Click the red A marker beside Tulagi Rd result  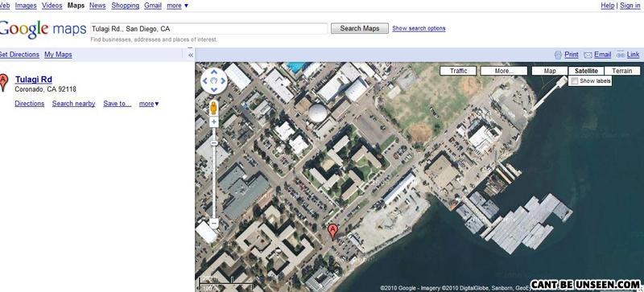pyautogui.click(x=3, y=82)
